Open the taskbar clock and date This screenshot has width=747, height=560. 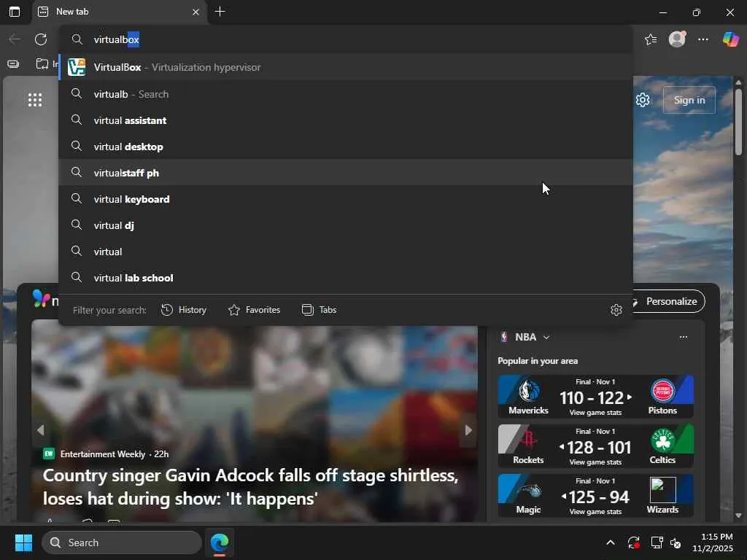coord(713,542)
